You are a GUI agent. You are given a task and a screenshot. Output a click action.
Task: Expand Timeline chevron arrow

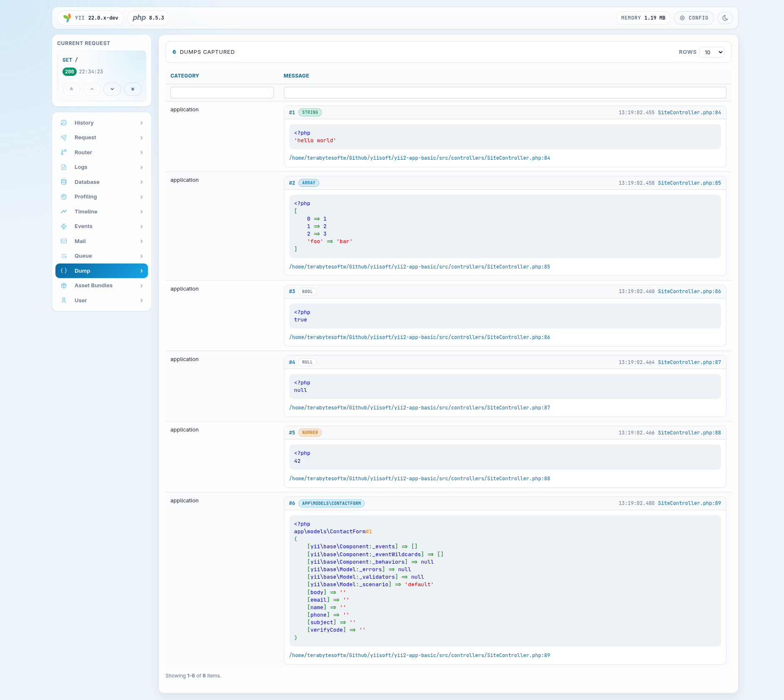click(142, 212)
